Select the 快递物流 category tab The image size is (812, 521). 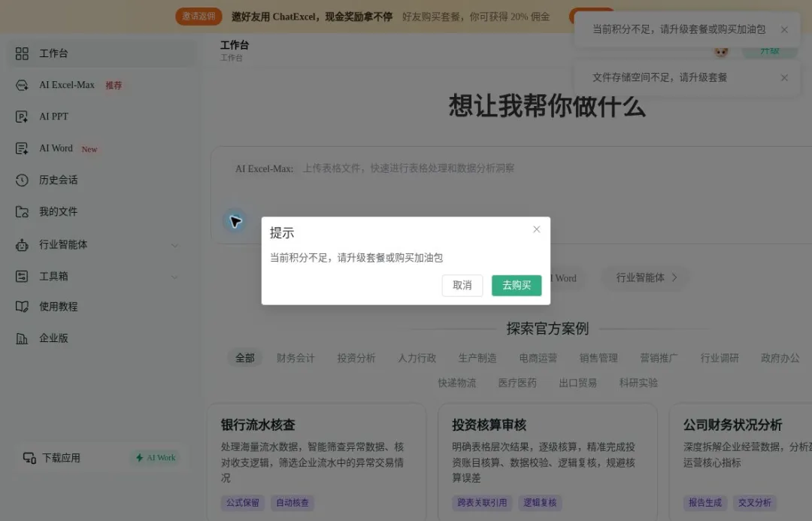457,383
